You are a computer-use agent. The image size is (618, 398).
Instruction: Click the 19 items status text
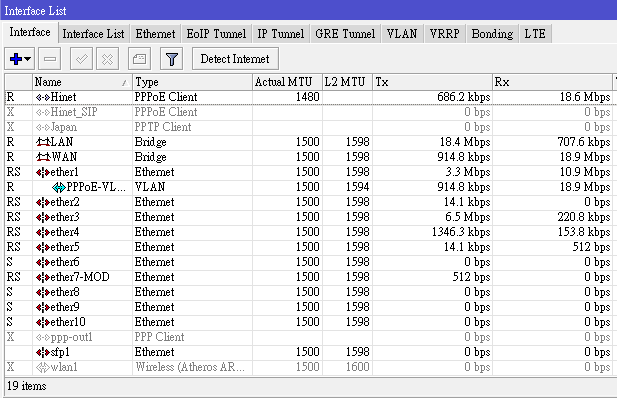click(x=26, y=386)
